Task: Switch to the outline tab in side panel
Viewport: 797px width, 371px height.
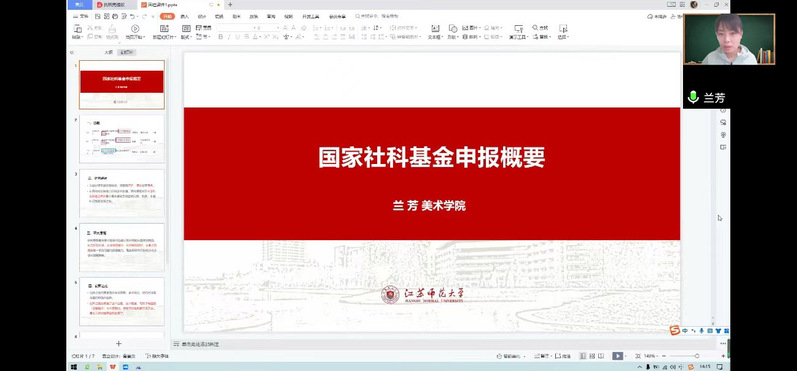Action: [108, 52]
